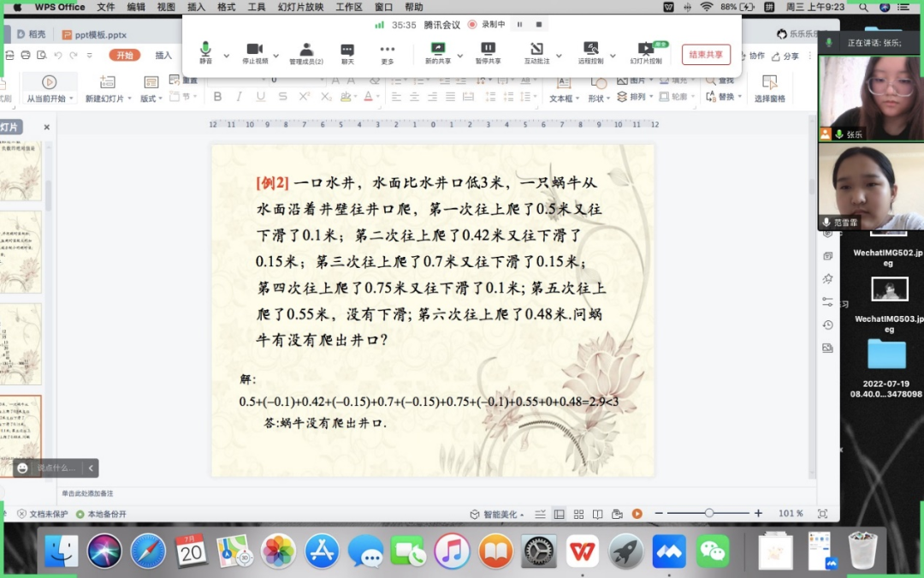Viewport: 924px width, 578px height.
Task: Select the ppt模板.pptx document tab
Action: pyautogui.click(x=94, y=35)
